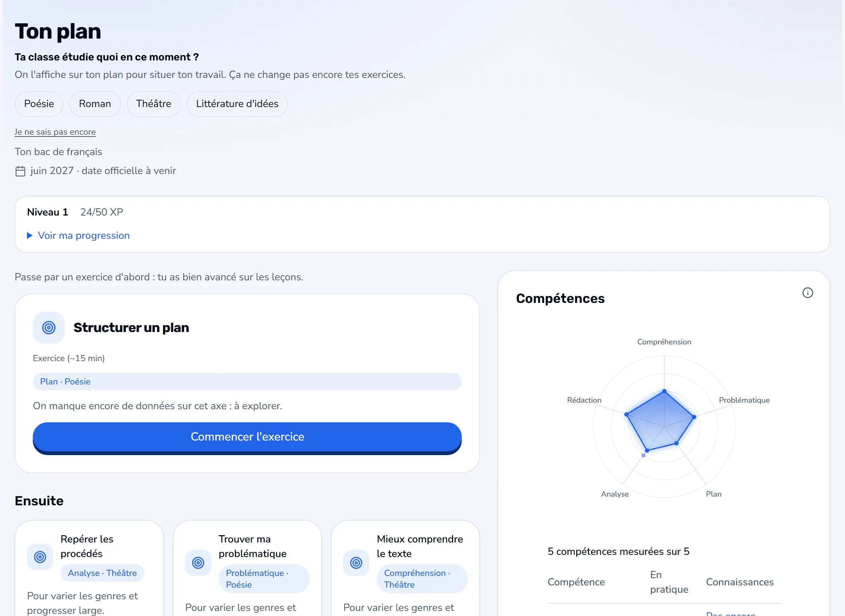845x616 pixels.
Task: Click the Niveau 1 label
Action: point(47,212)
